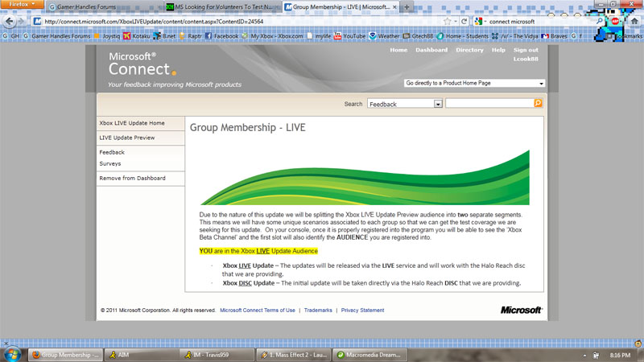Reload the current page
The width and height of the screenshot is (644, 362).
click(464, 22)
